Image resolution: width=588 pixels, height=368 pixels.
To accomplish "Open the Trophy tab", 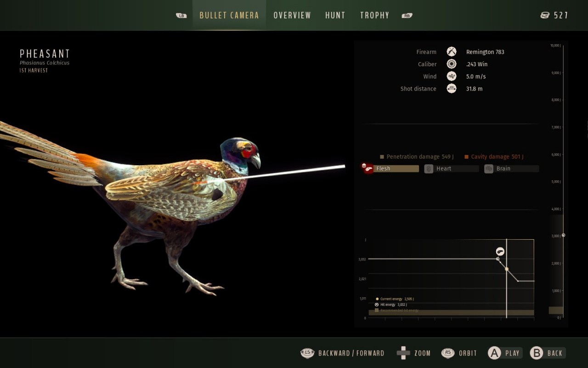I will 375,15.
